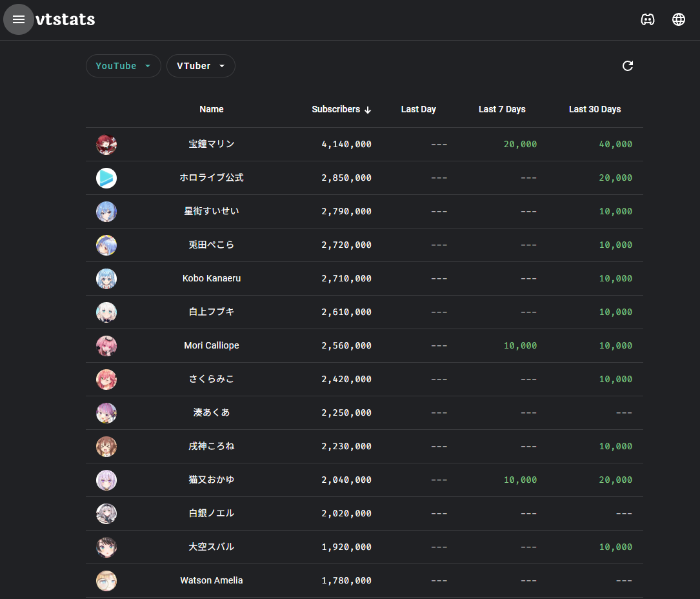The image size is (700, 599).
Task: Open 湊あくあ name link
Action: (211, 412)
